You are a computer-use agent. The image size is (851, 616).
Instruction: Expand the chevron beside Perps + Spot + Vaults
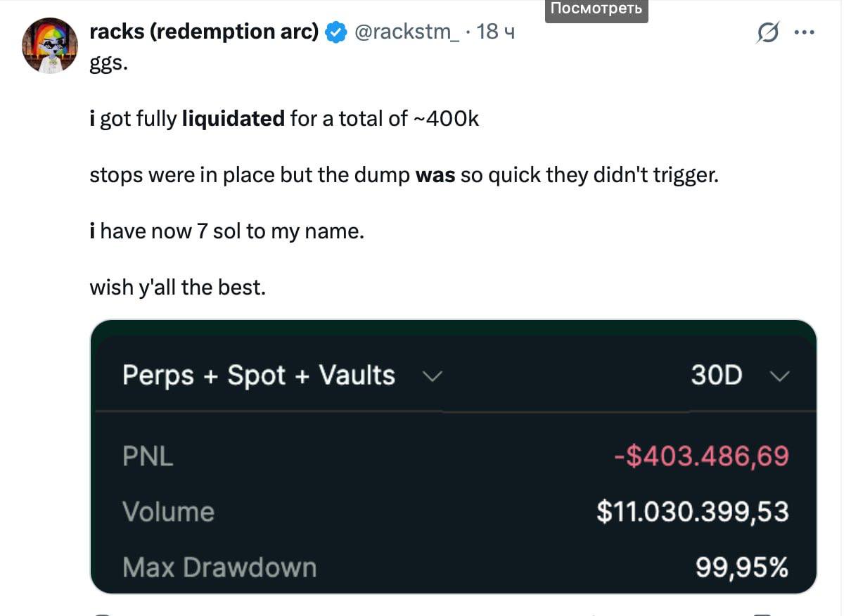431,376
